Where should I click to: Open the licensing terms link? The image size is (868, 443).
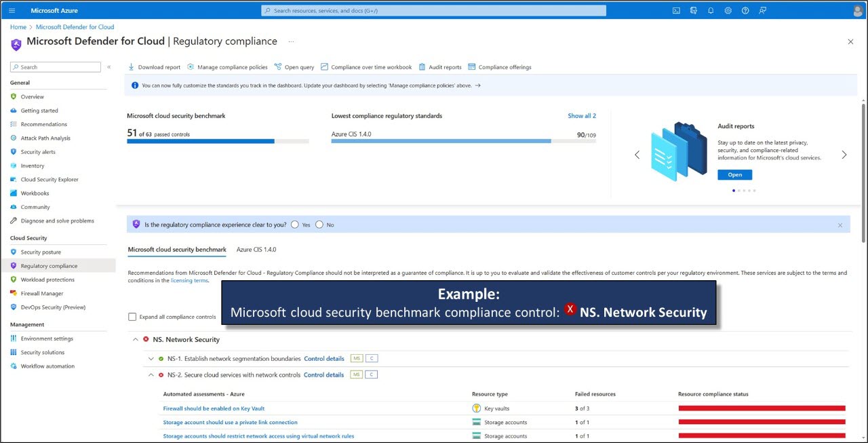click(x=189, y=280)
